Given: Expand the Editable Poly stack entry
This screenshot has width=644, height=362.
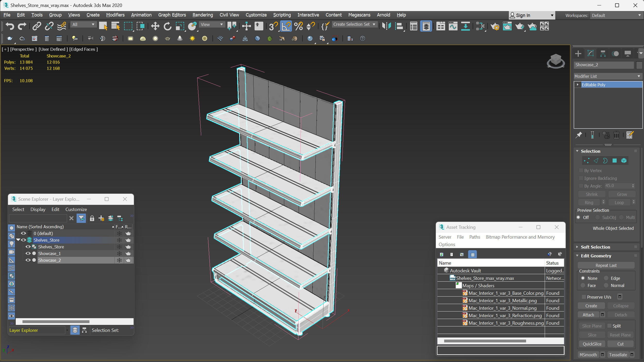Looking at the screenshot, I should click(578, 85).
